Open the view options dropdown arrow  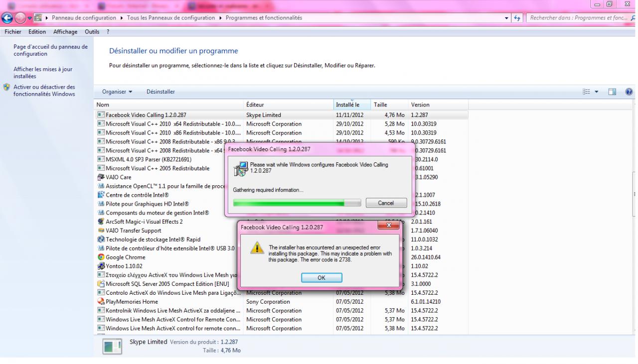coord(597,92)
